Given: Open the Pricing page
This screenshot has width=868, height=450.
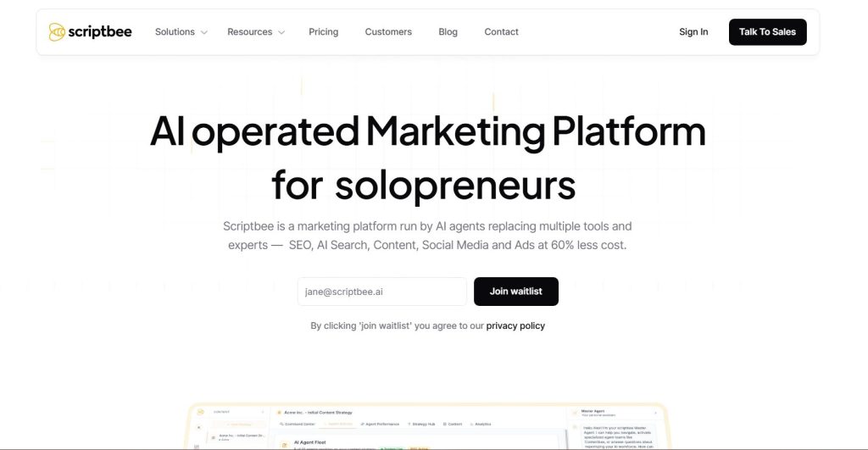Looking at the screenshot, I should coord(323,32).
